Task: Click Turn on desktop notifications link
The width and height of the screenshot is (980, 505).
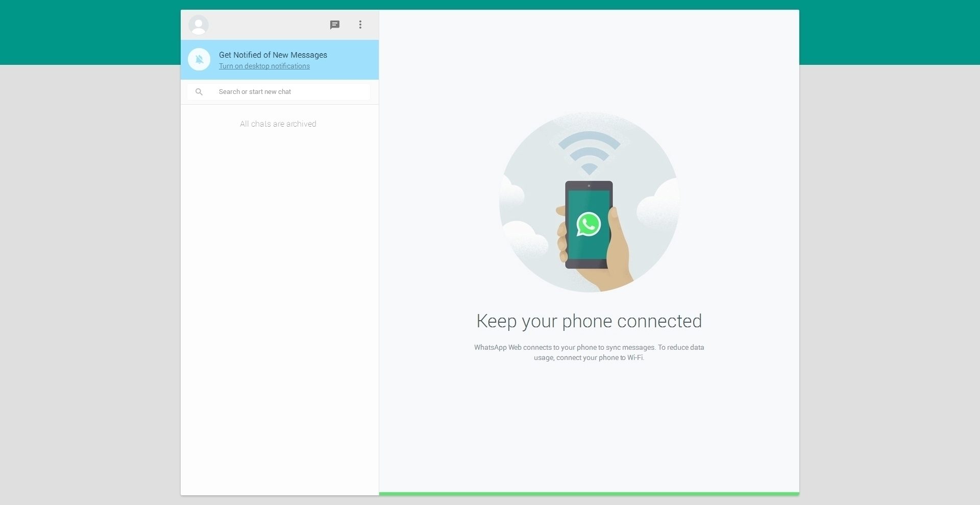Action: point(264,66)
